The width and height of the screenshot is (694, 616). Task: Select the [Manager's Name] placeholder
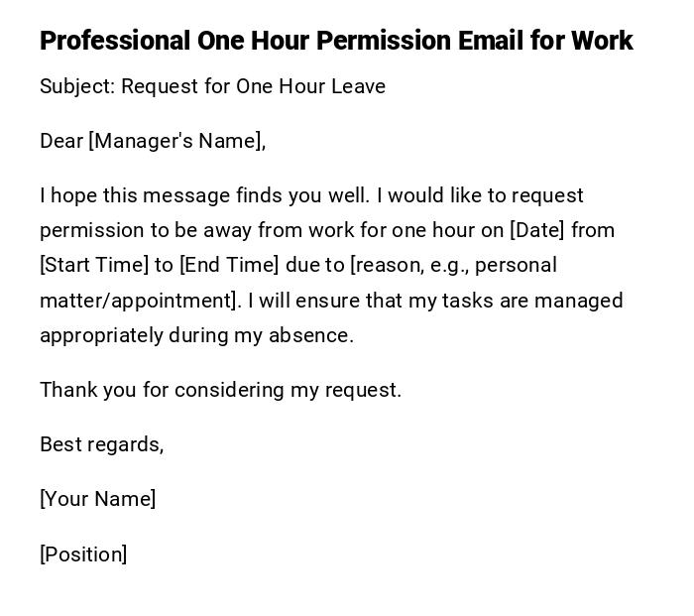176,141
